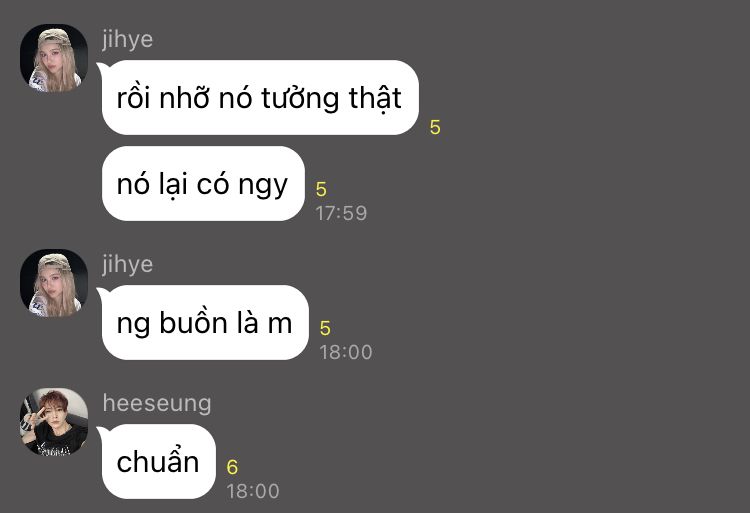Open jihye's avatar beside 'ng buồn là m'
The height and width of the screenshot is (513, 750).
point(54,283)
